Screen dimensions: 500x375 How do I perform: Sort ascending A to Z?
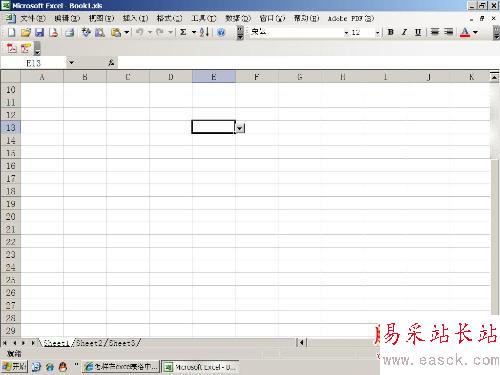click(x=204, y=32)
